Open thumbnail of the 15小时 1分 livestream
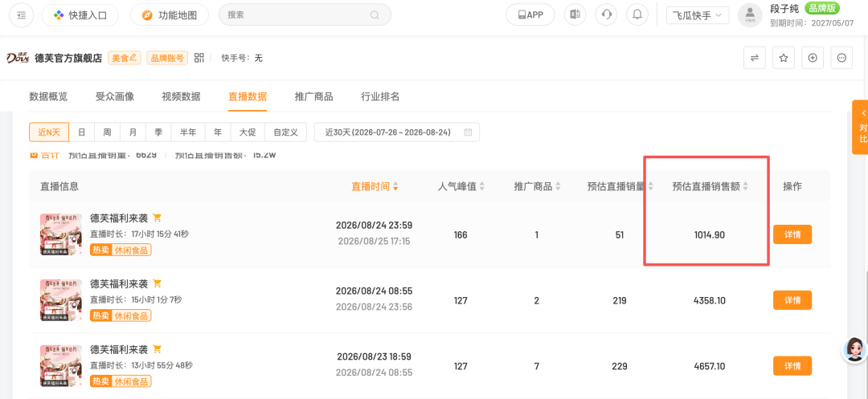Screen dimensions: 868x399 (x=61, y=300)
